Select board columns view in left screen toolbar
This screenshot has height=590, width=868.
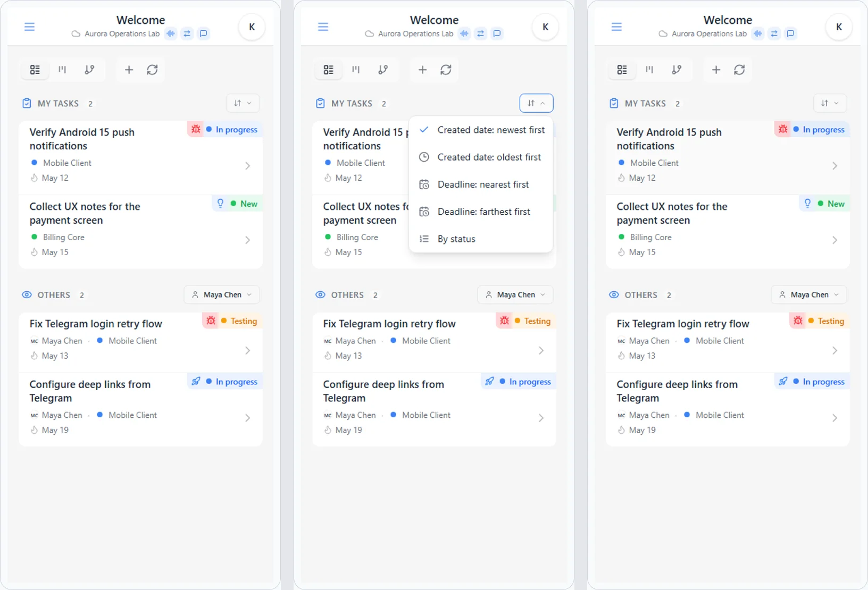tap(62, 70)
